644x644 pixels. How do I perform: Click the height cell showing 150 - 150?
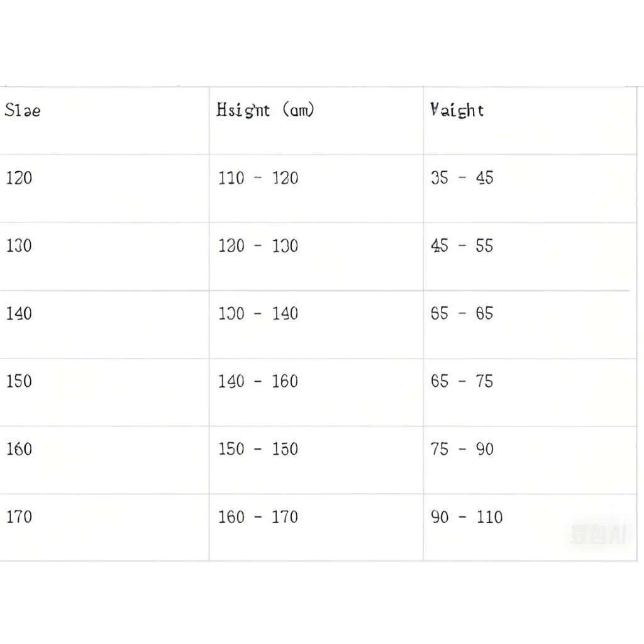(316, 460)
